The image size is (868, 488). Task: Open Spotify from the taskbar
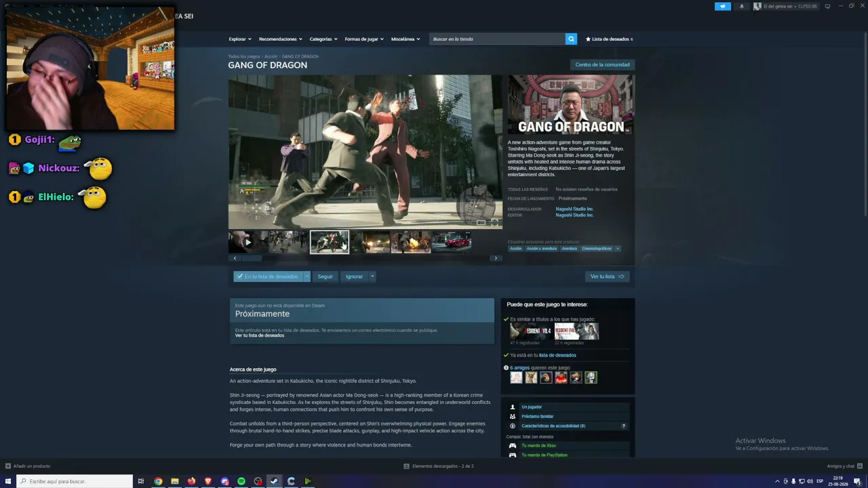coord(241,481)
